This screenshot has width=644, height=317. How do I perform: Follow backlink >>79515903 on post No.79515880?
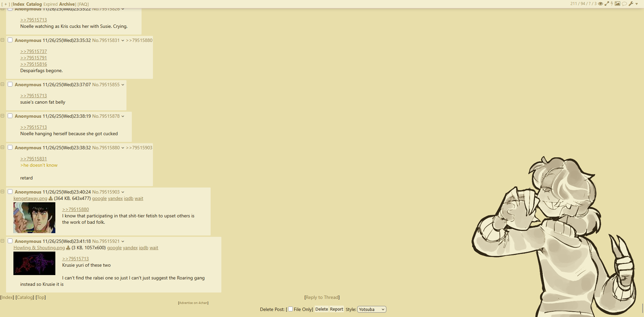point(139,148)
